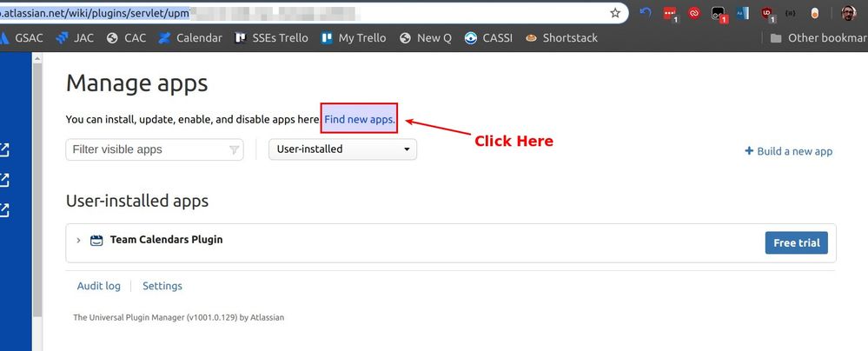Open the Adobe Creative Cloud extension icon
Screen dimensions: 868x351
point(694,13)
